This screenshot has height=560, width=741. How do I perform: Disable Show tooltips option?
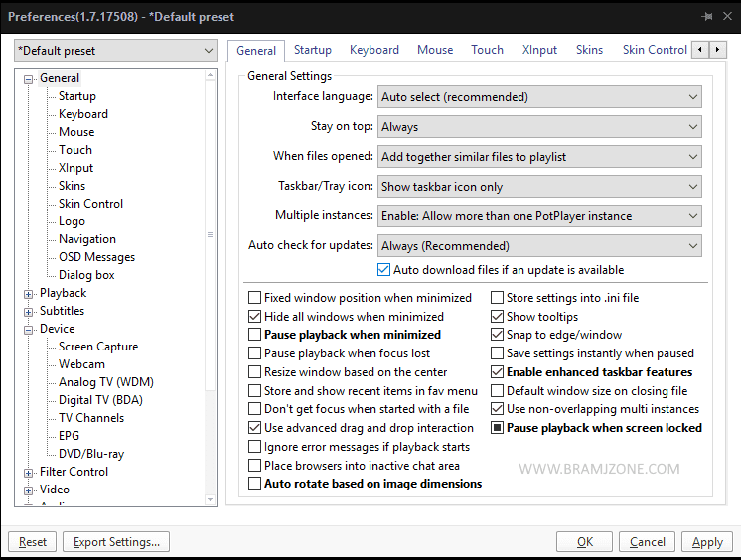(498, 316)
